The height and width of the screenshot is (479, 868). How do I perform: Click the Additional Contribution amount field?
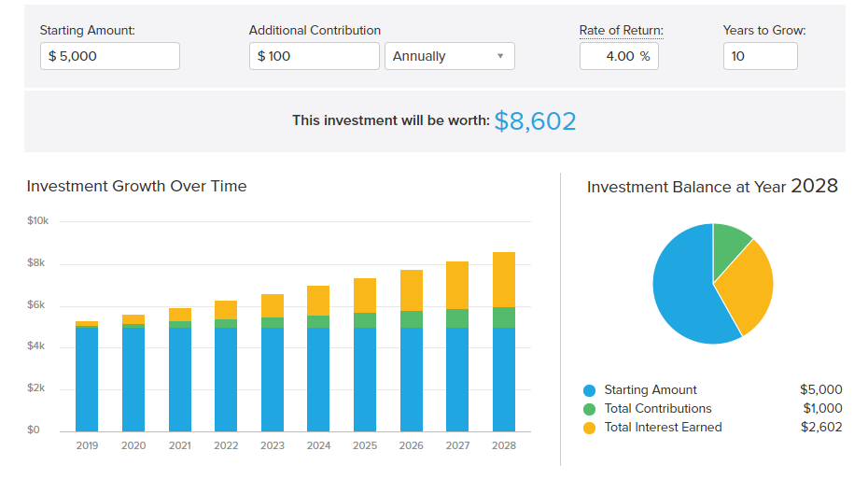click(314, 56)
